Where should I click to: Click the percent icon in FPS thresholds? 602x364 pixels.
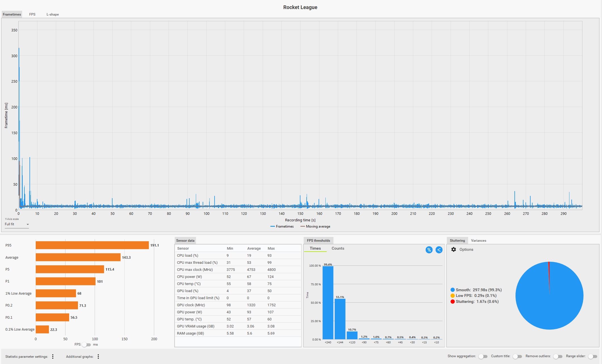[x=429, y=250]
